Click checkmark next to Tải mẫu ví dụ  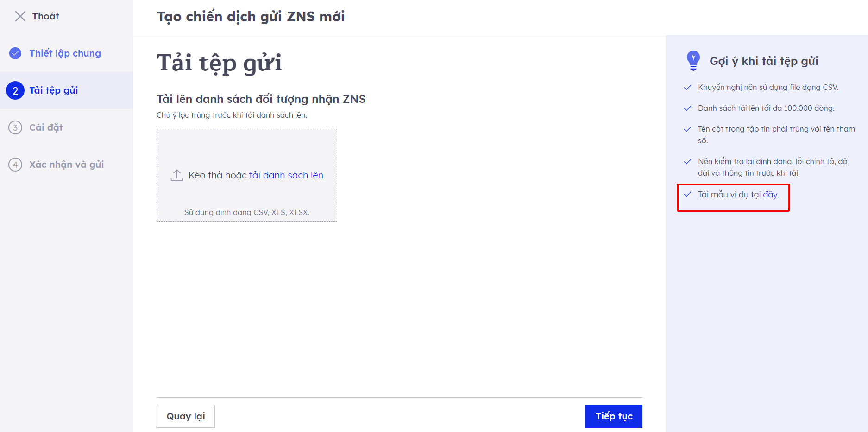click(x=688, y=195)
